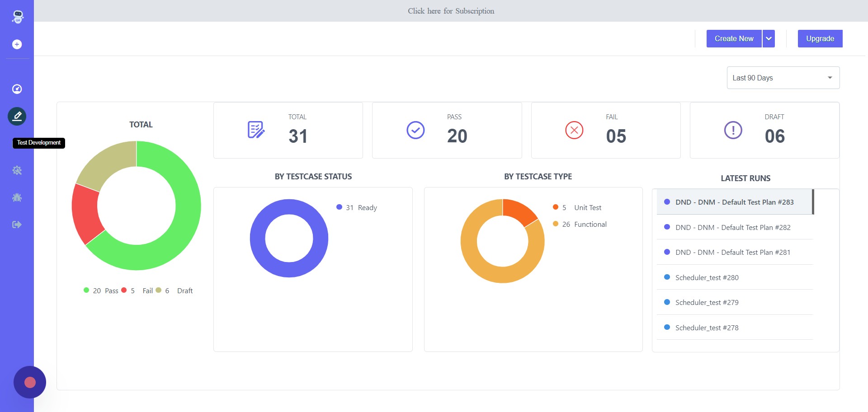Click the Click here for Subscription banner
Screen dimensions: 868x412
click(x=451, y=11)
